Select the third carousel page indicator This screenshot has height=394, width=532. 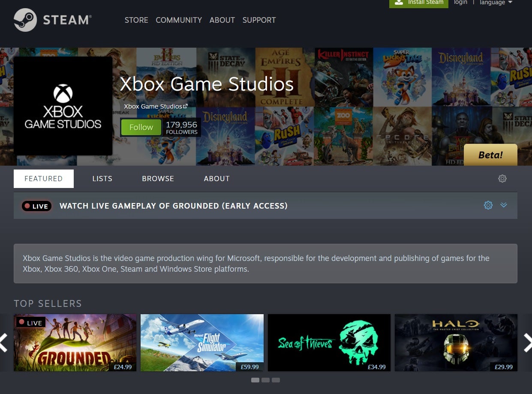(x=276, y=380)
